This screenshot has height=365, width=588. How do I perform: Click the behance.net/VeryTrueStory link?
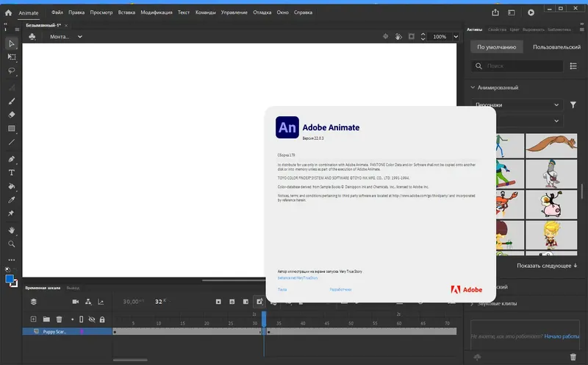click(x=298, y=278)
